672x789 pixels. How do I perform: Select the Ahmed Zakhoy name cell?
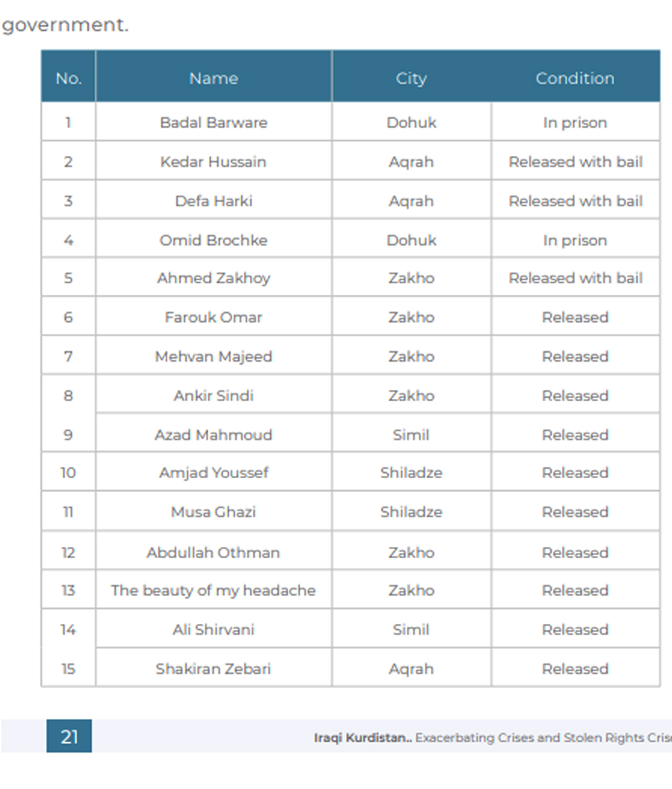214,278
